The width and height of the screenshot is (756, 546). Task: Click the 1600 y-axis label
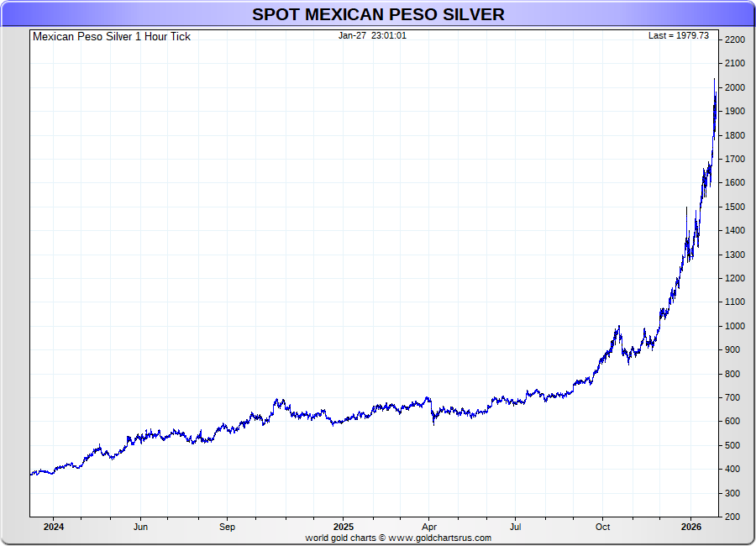tap(735, 183)
